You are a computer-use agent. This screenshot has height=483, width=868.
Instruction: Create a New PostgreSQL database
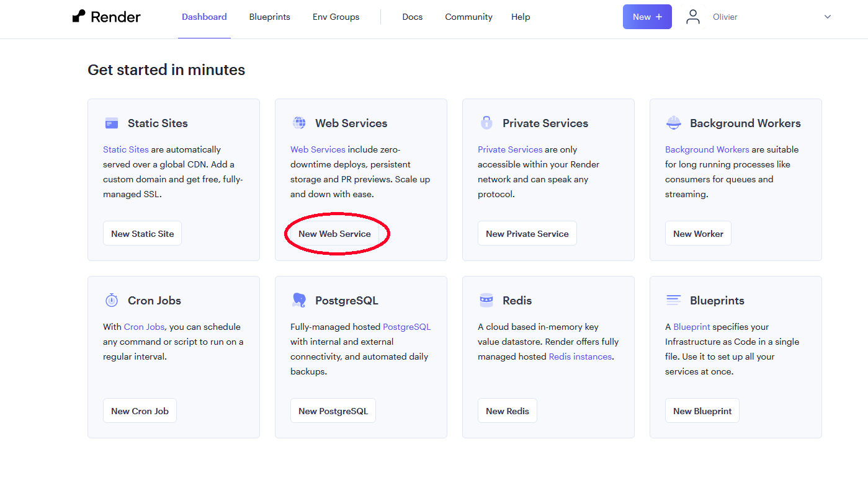click(x=333, y=410)
